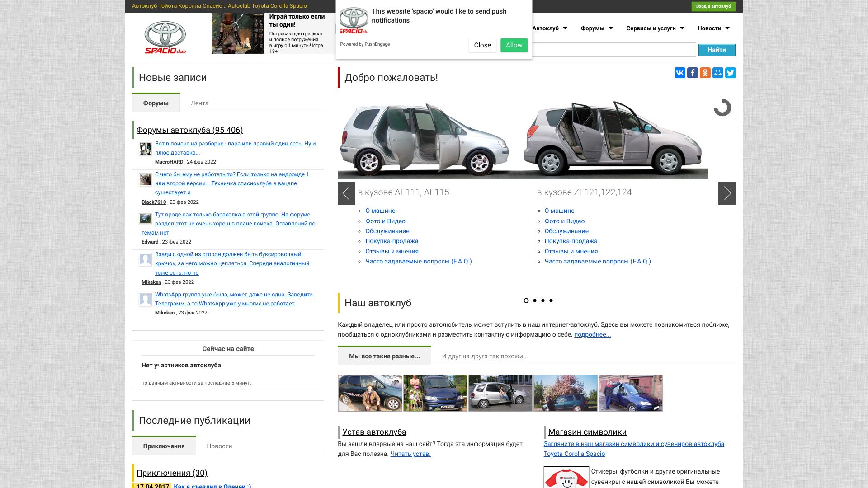Open the WhatsApp group forum post
The height and width of the screenshot is (488, 868).
pyautogui.click(x=234, y=299)
